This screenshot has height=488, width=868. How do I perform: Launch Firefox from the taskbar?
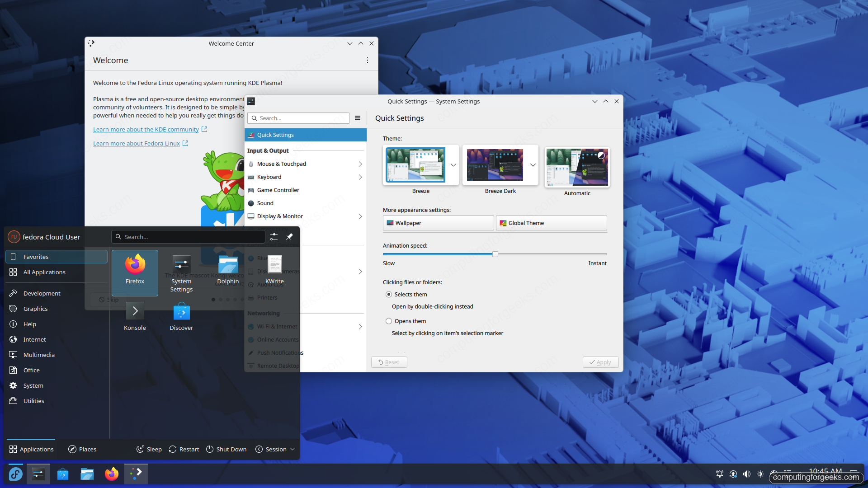click(x=112, y=474)
